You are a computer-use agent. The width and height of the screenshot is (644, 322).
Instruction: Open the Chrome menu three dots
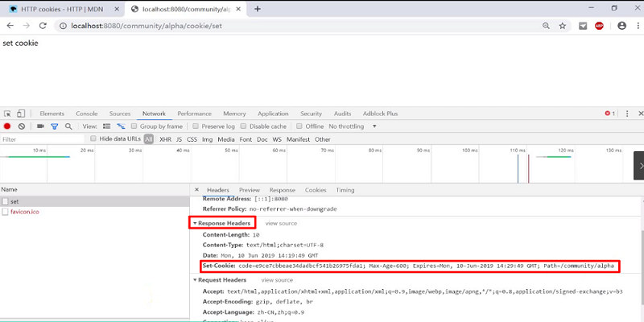[x=638, y=26]
